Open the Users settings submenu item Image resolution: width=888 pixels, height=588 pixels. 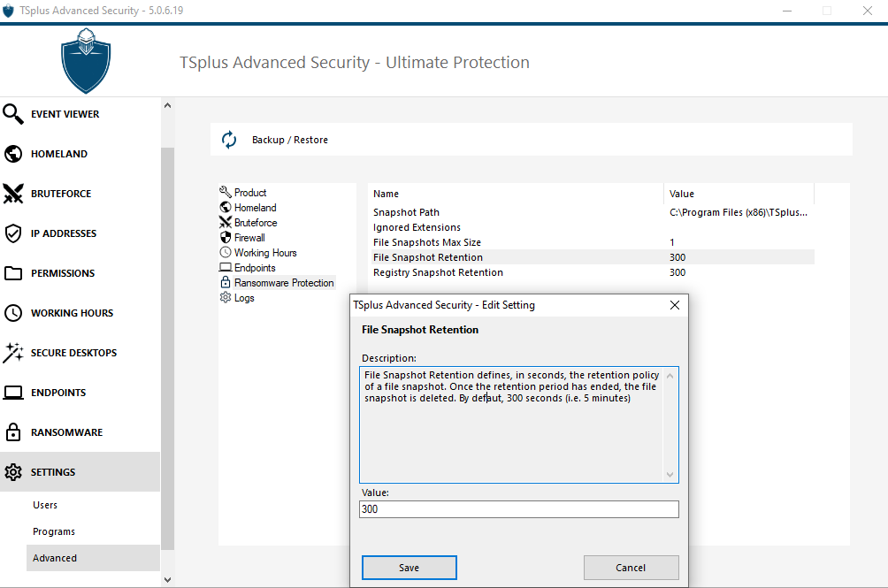coord(45,505)
